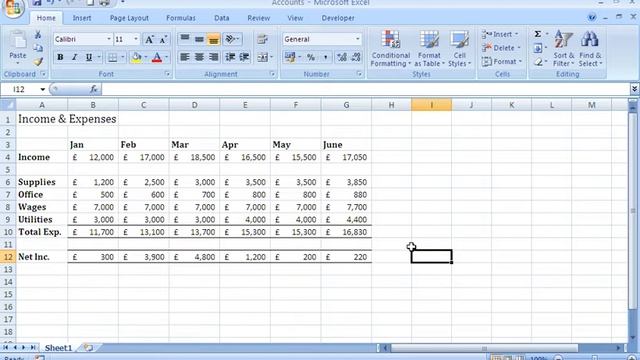
Task: Open the Data ribbon tab
Action: 222,18
